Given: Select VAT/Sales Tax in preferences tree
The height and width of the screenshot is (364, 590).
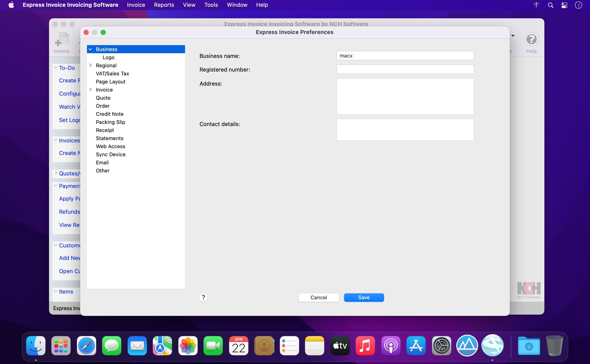Looking at the screenshot, I should tap(112, 73).
